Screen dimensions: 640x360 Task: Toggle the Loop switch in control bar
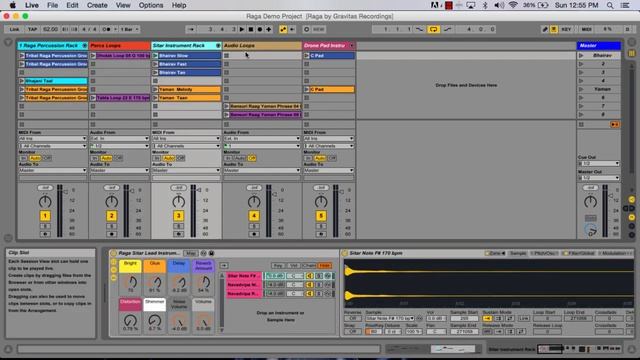[x=433, y=29]
